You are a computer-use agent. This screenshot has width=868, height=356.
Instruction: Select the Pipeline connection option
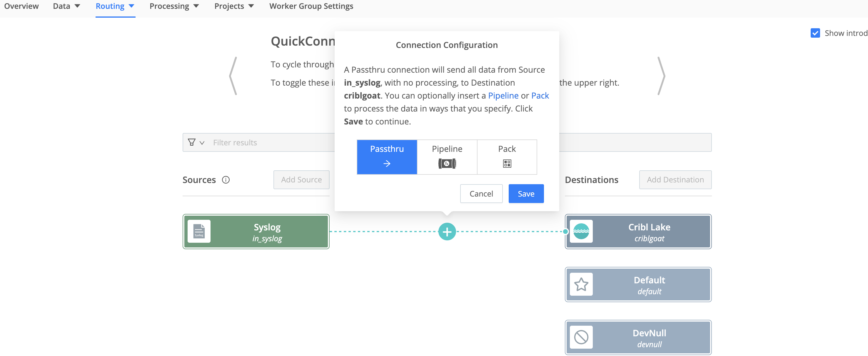pyautogui.click(x=447, y=149)
